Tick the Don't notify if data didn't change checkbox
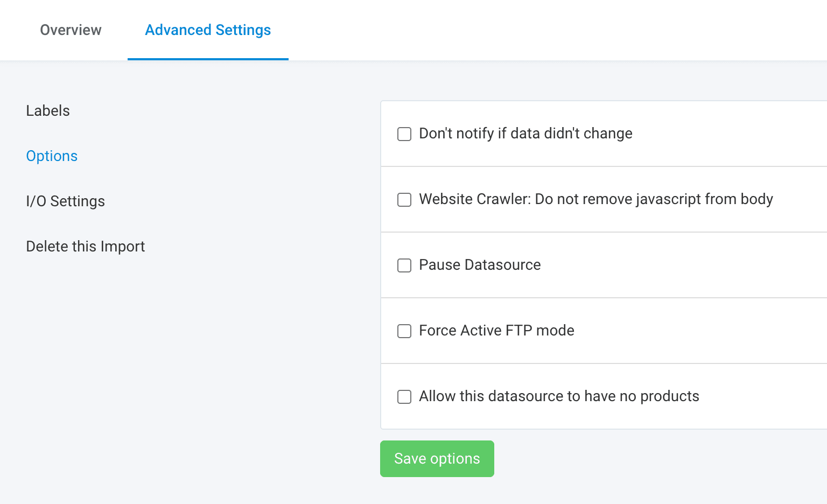 [x=404, y=134]
